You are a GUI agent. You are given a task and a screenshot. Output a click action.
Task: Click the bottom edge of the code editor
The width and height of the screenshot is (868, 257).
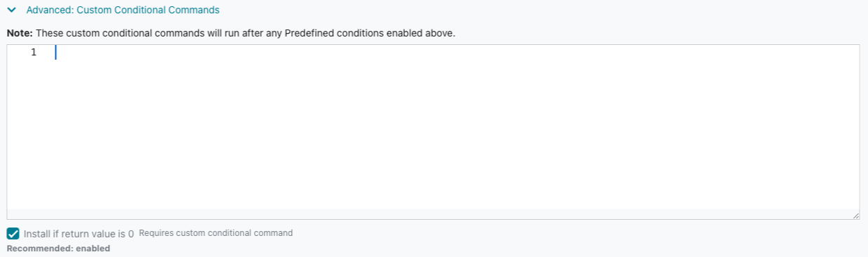[x=433, y=219]
